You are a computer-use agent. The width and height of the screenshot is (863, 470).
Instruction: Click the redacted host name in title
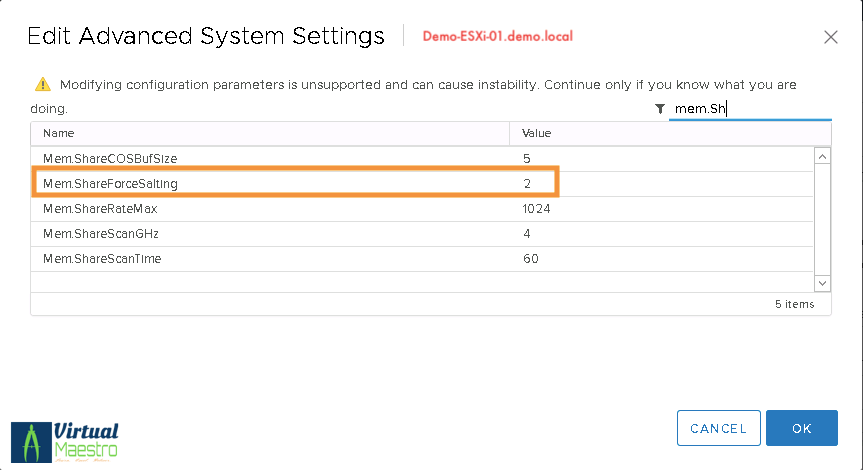500,37
